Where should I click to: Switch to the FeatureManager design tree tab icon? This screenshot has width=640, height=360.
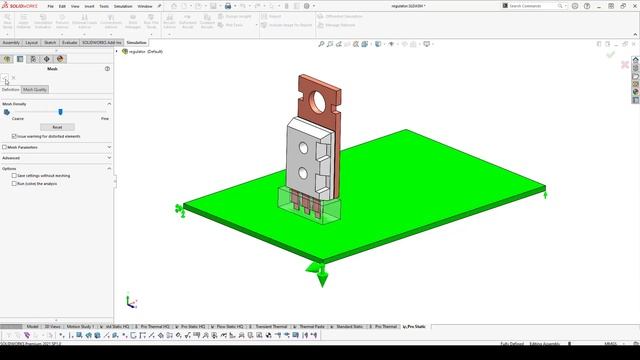coord(7,59)
